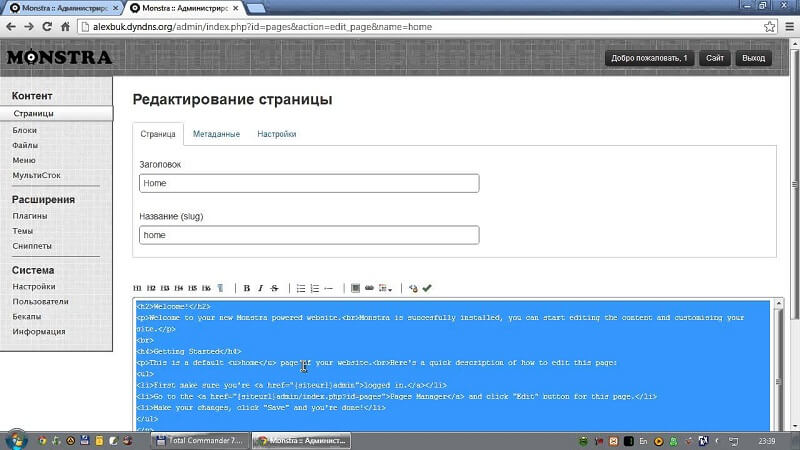
Task: Insert numbered list in editor
Action: [315, 288]
